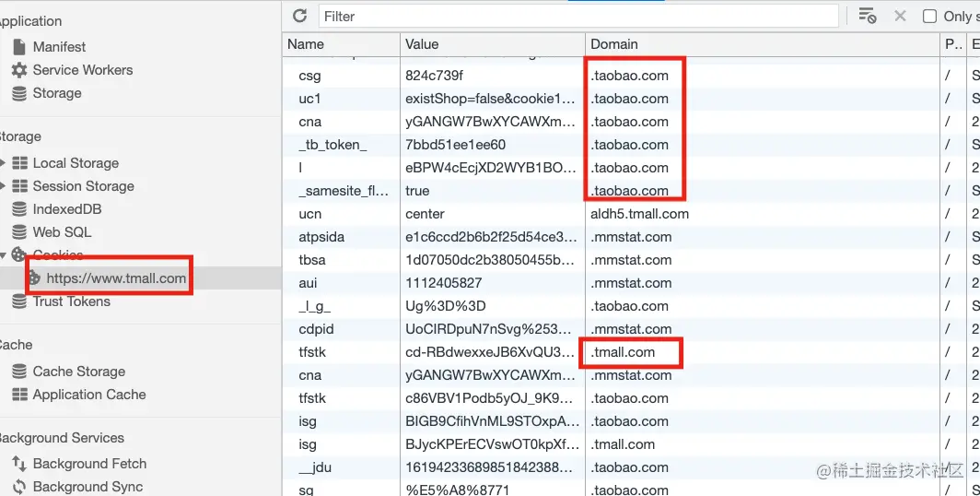980x496 pixels.
Task: Expand the Session Storage tree arrow
Action: pyautogui.click(x=3, y=186)
